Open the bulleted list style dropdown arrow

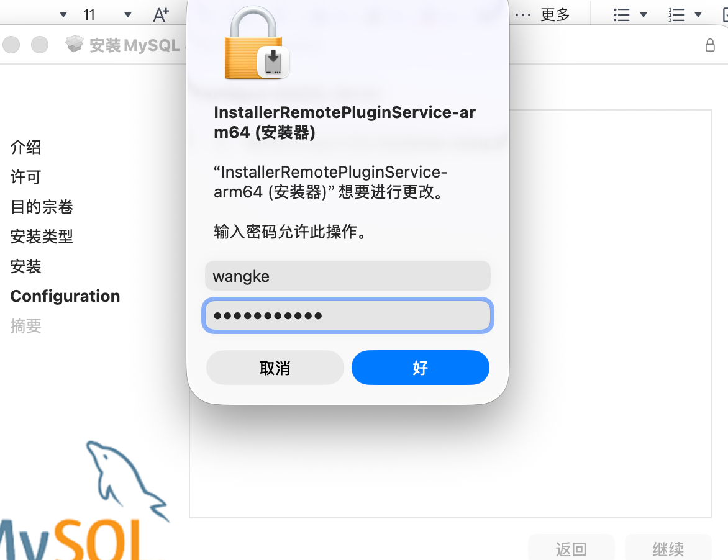pyautogui.click(x=644, y=15)
